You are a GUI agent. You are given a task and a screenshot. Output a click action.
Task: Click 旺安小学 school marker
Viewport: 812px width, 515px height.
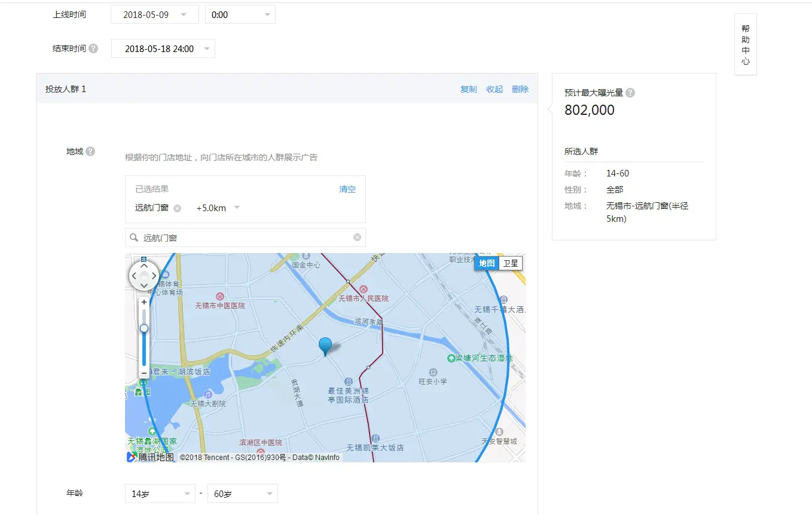(433, 372)
